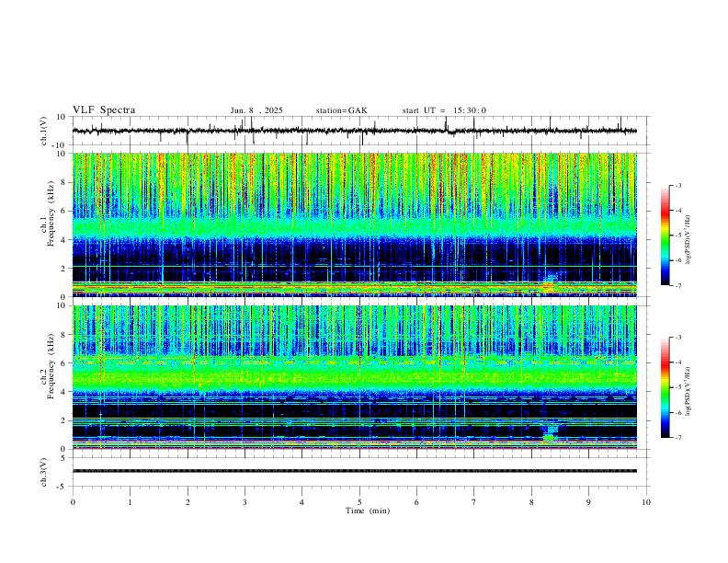Viewport: 728px width, 563px height.
Task: Click the "-3" label on ch.2 colorbar
Action: (678, 338)
